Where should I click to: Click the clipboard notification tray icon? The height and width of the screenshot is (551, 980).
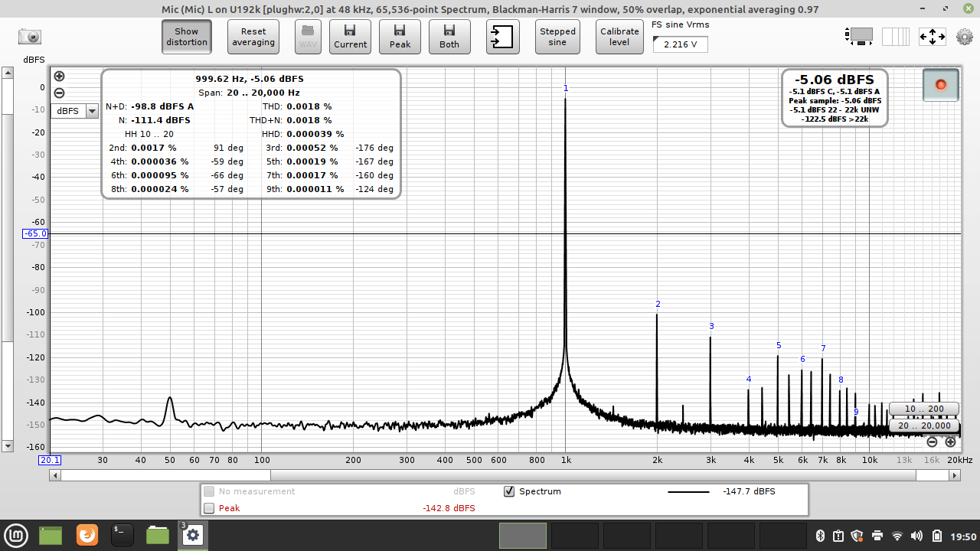tap(838, 536)
